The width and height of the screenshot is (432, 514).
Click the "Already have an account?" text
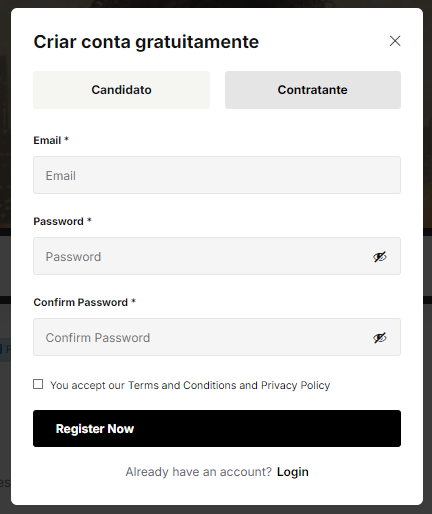pyautogui.click(x=199, y=472)
